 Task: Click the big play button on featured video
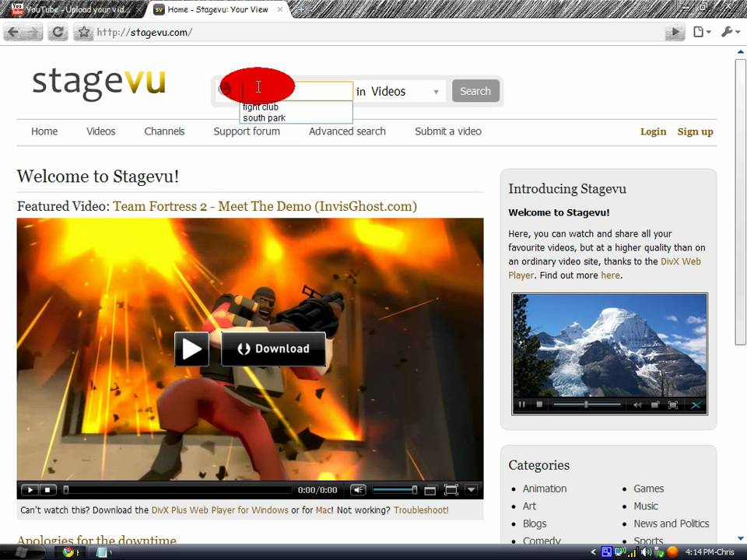point(191,348)
